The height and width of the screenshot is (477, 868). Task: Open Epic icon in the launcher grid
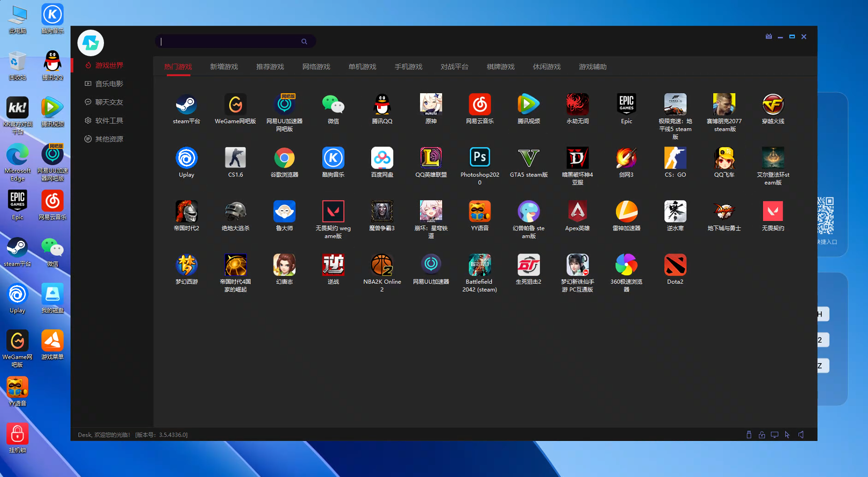click(x=626, y=105)
